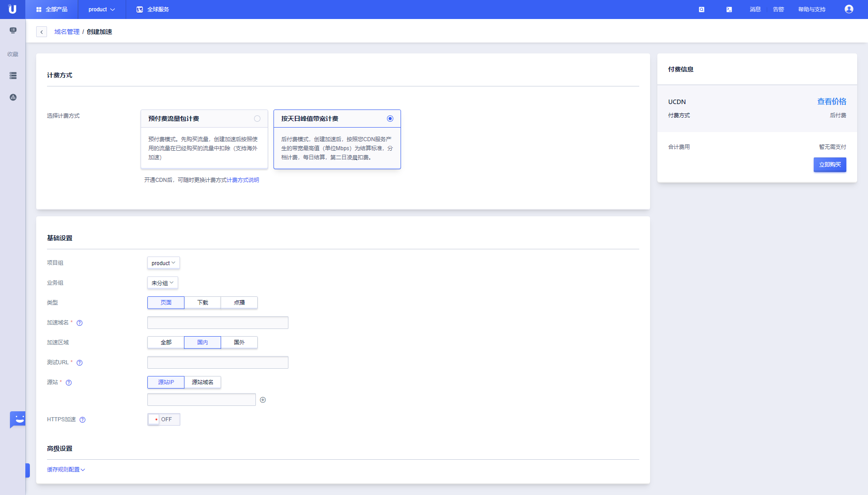Click the user avatar icon
The height and width of the screenshot is (495, 868).
[849, 10]
